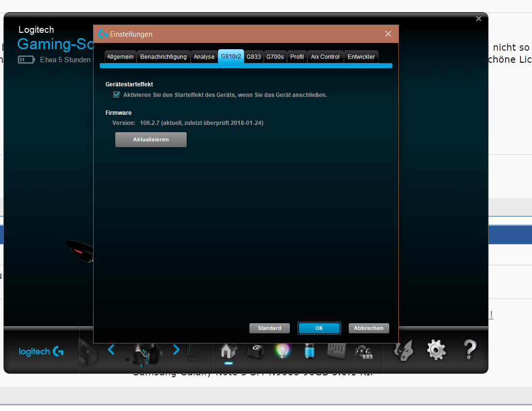Switch to Entwickler tab
The image size is (532, 411).
point(361,56)
